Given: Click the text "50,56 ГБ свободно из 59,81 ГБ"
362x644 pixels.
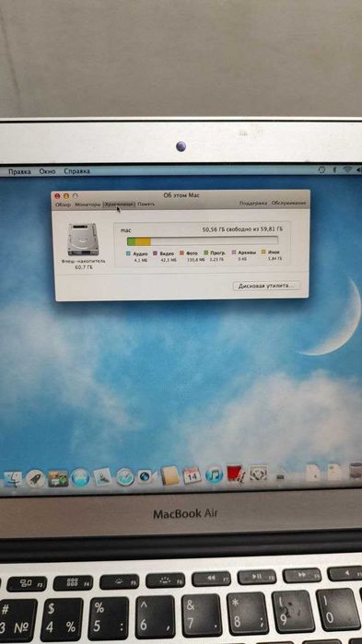Looking at the screenshot, I should point(242,229).
